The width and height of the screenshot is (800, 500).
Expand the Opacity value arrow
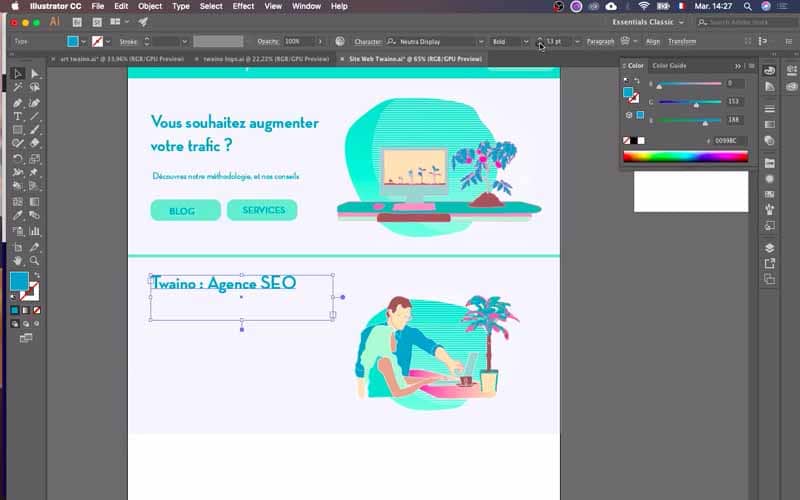pos(320,42)
